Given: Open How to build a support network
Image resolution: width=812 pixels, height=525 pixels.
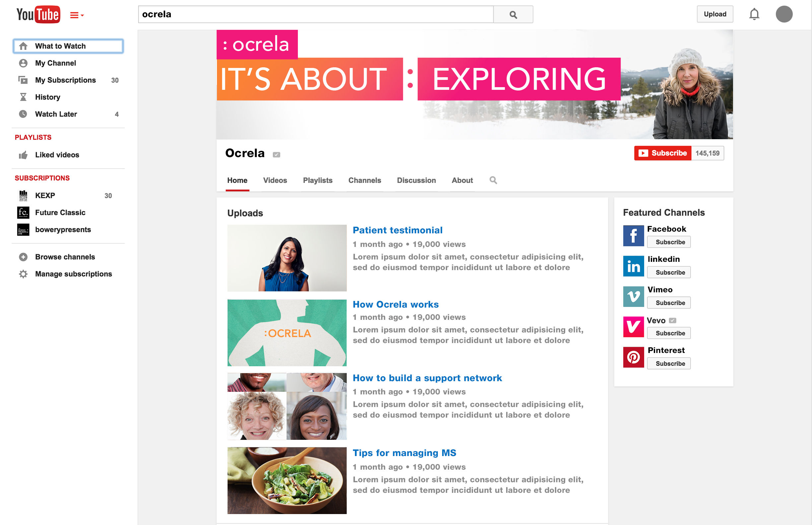Looking at the screenshot, I should tap(427, 378).
